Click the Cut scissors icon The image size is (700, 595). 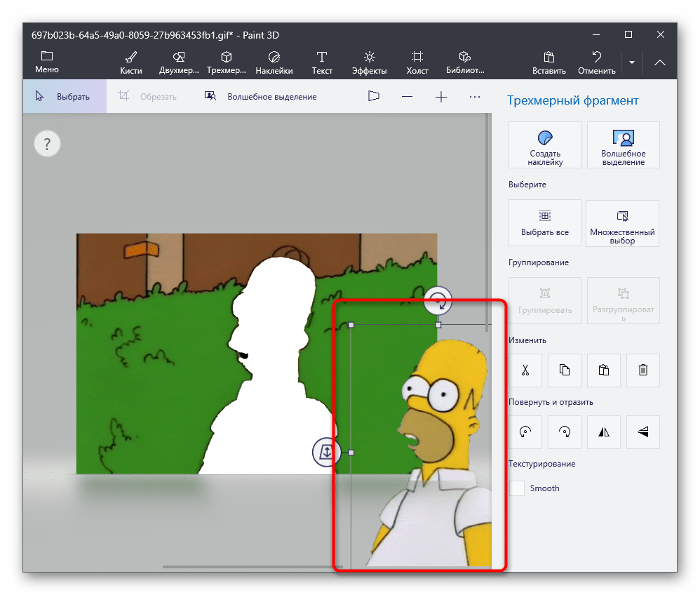[x=525, y=370]
